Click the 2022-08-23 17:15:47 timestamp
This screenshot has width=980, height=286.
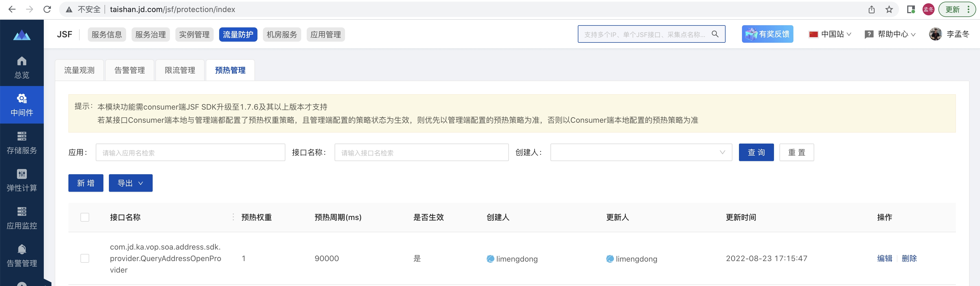click(x=767, y=259)
